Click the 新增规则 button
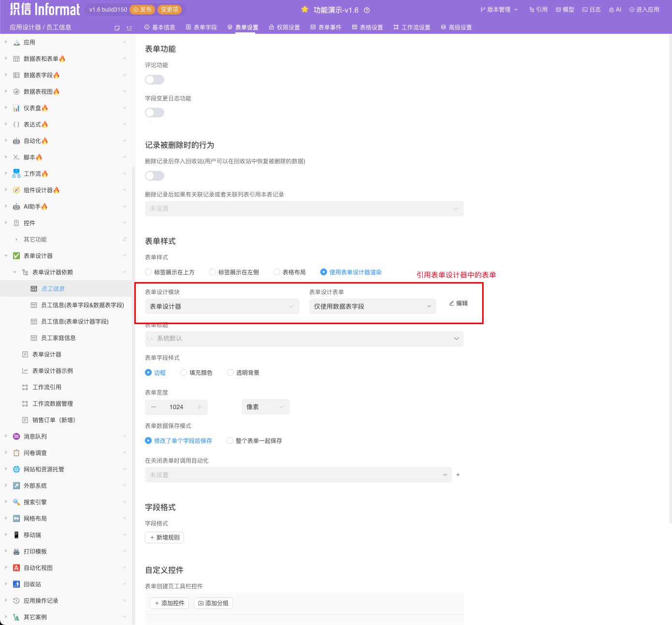The height and width of the screenshot is (625, 672). (164, 538)
